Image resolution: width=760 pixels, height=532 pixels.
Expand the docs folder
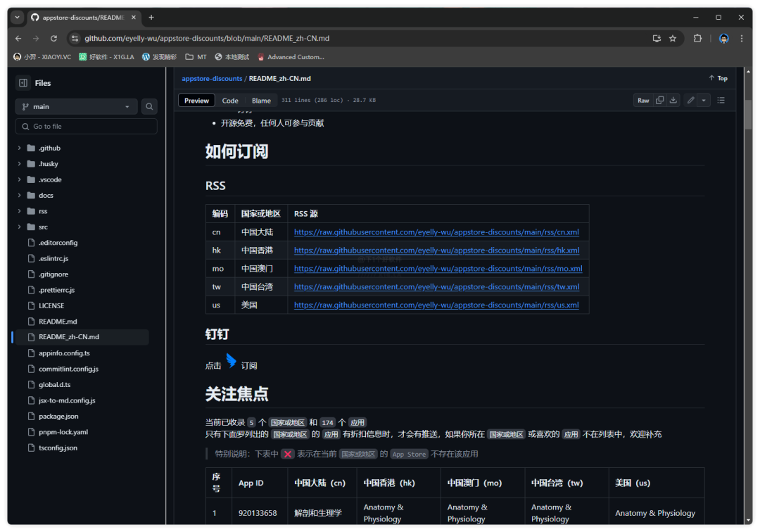pos(20,195)
